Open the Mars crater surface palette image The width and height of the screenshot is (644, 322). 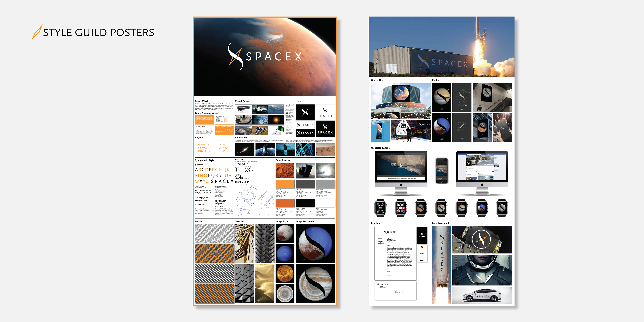285,171
